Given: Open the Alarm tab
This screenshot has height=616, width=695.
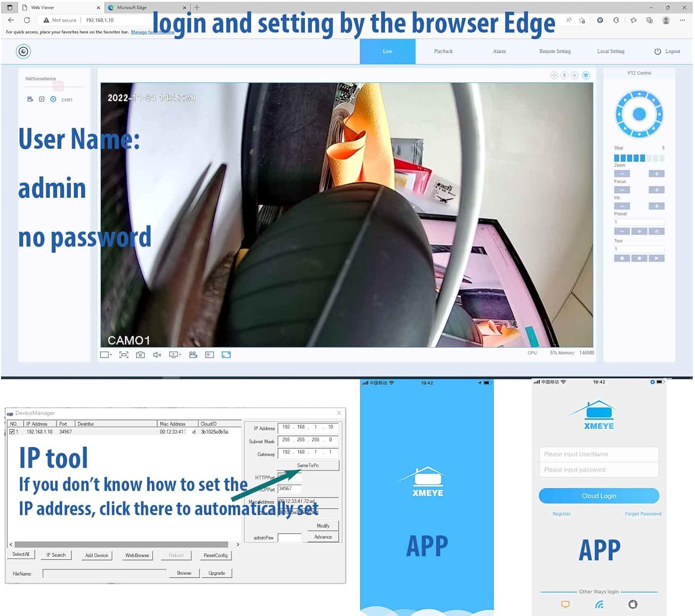Looking at the screenshot, I should click(x=499, y=51).
